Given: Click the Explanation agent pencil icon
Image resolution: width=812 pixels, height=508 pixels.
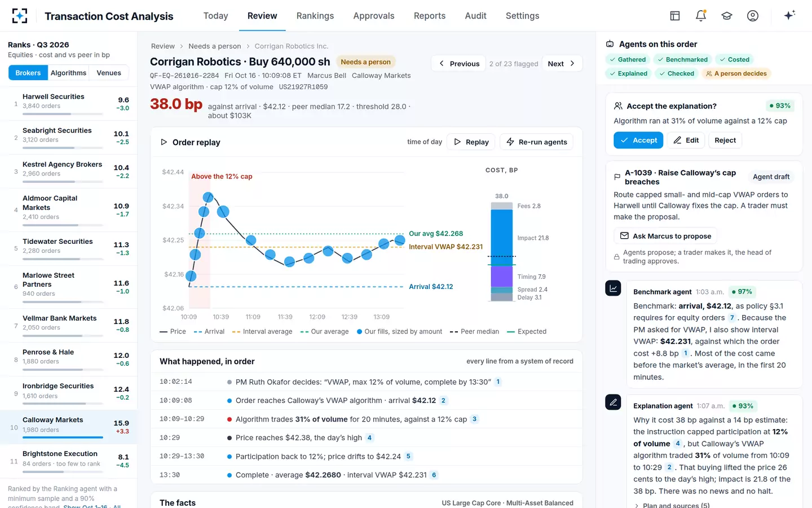Looking at the screenshot, I should tap(613, 402).
